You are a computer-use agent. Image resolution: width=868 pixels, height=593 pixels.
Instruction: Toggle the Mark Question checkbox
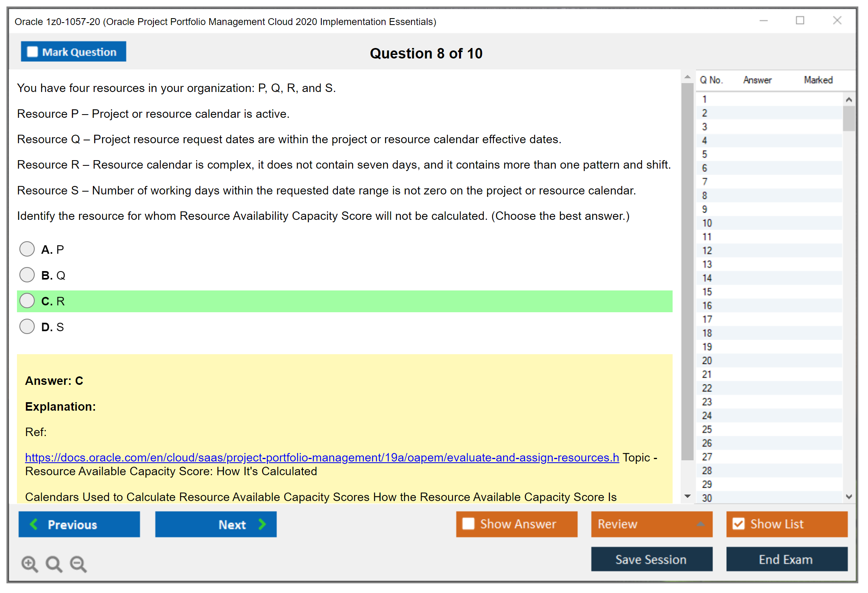click(32, 52)
